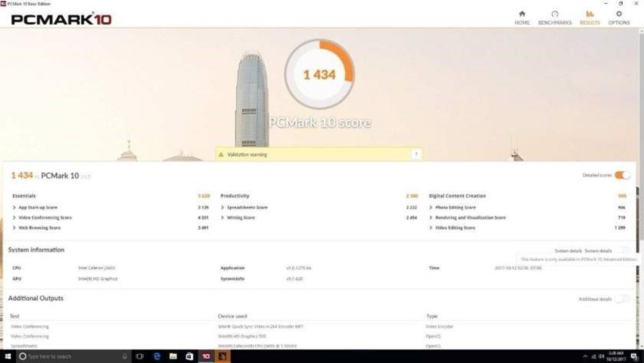This screenshot has width=644, height=363.
Task: Open the Benchmarks tab
Action: [555, 18]
